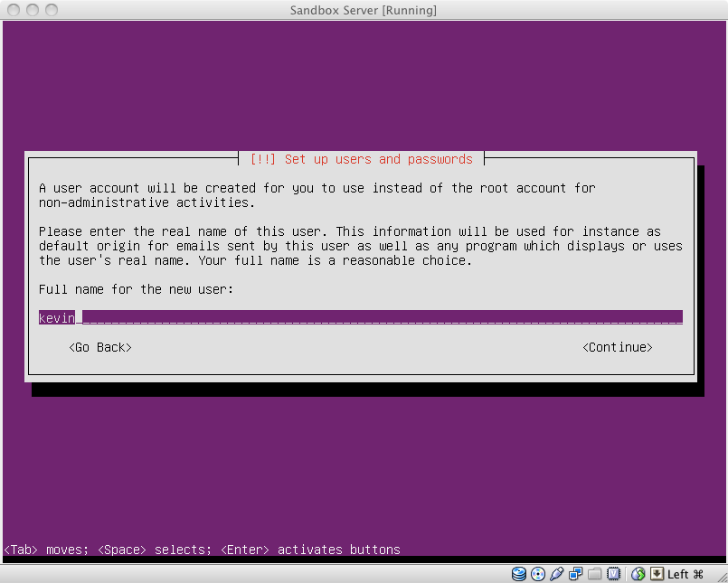This screenshot has height=583, width=728.
Task: Activate the <Continue> button
Action: click(618, 347)
